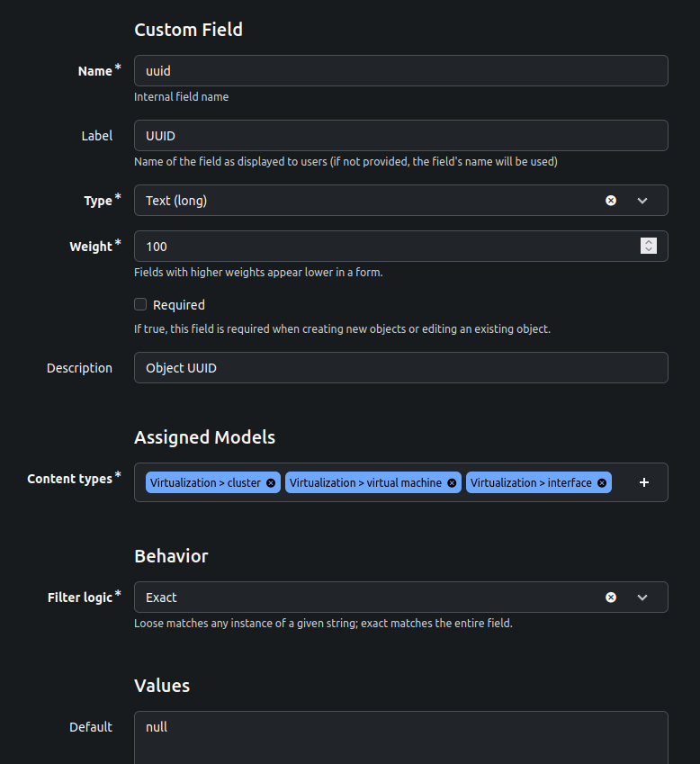Open the Type dropdown chevron
Screen dimensions: 700x764
click(x=642, y=201)
